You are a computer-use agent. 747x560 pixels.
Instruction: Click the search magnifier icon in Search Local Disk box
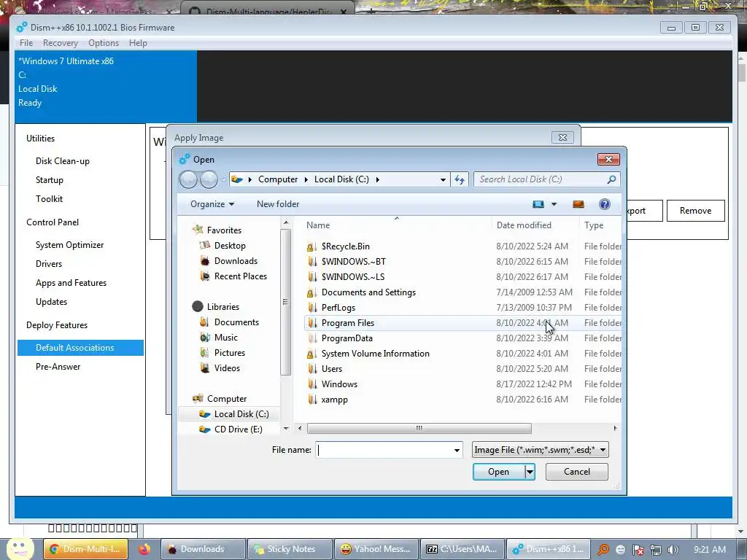[611, 179]
